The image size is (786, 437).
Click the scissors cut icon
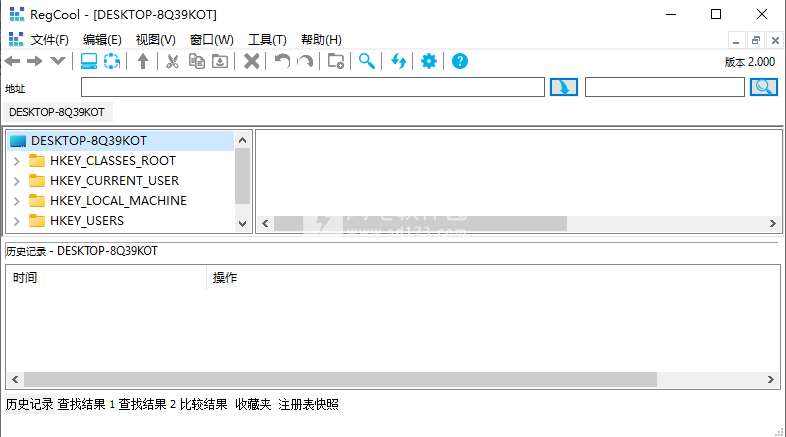click(x=172, y=61)
